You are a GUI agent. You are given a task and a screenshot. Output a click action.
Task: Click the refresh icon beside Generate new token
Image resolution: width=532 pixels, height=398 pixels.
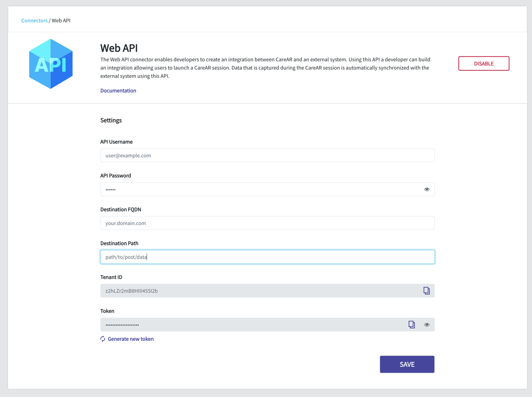tap(103, 339)
